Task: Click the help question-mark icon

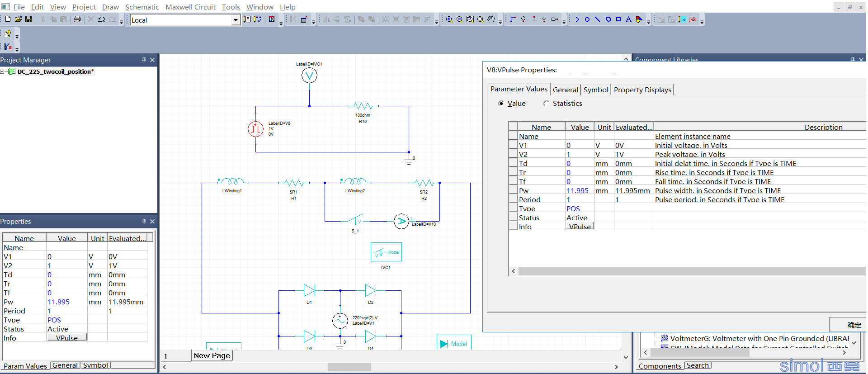Action: (8, 34)
